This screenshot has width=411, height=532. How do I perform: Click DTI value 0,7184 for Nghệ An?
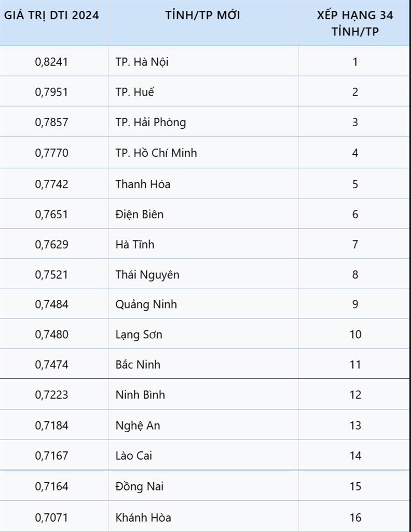(x=51, y=425)
